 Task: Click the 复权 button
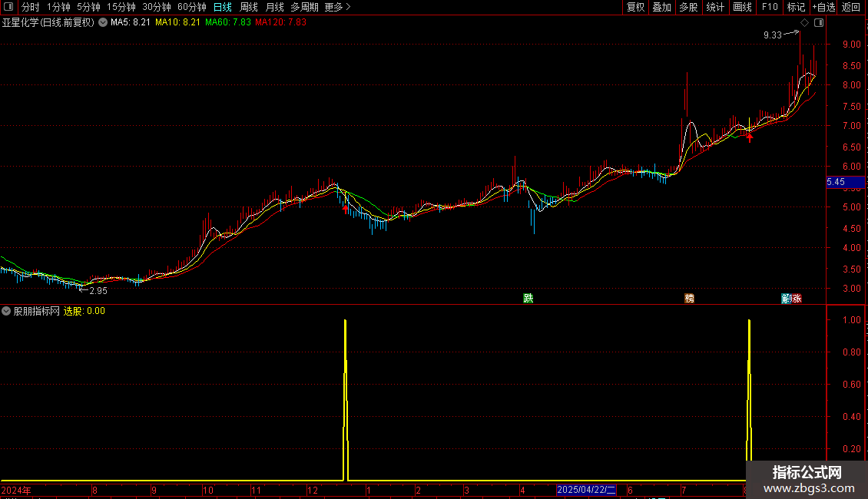(635, 7)
